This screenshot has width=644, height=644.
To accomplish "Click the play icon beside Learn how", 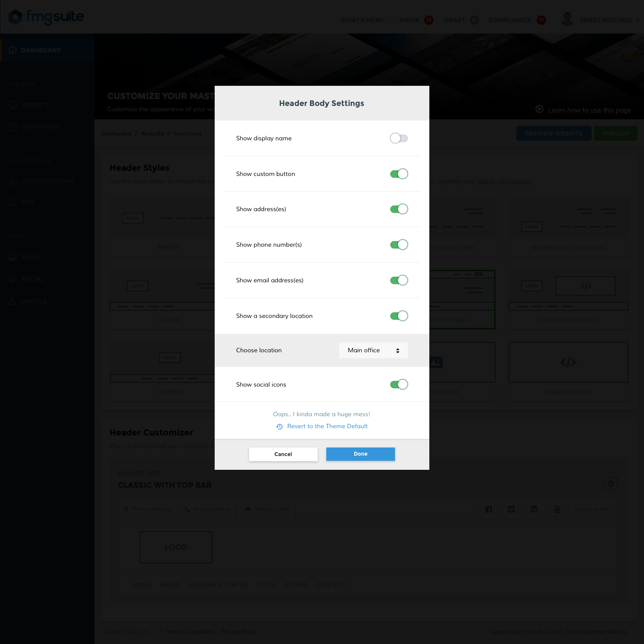I will coord(539,109).
